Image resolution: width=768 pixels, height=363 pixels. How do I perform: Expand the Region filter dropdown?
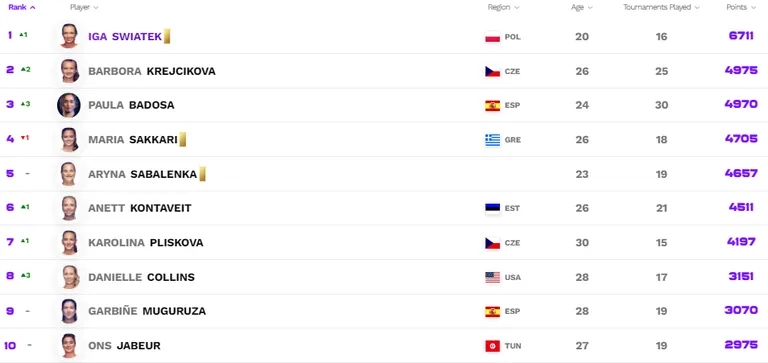pos(504,7)
